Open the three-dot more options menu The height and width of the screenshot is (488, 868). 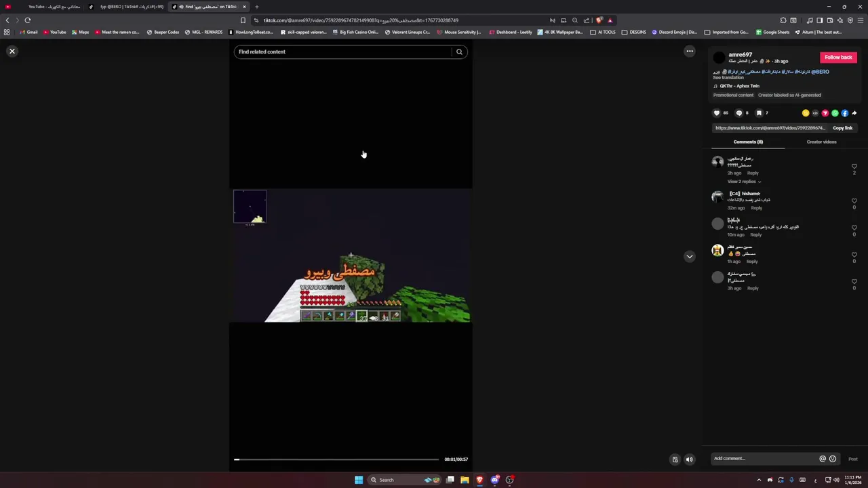(x=690, y=52)
